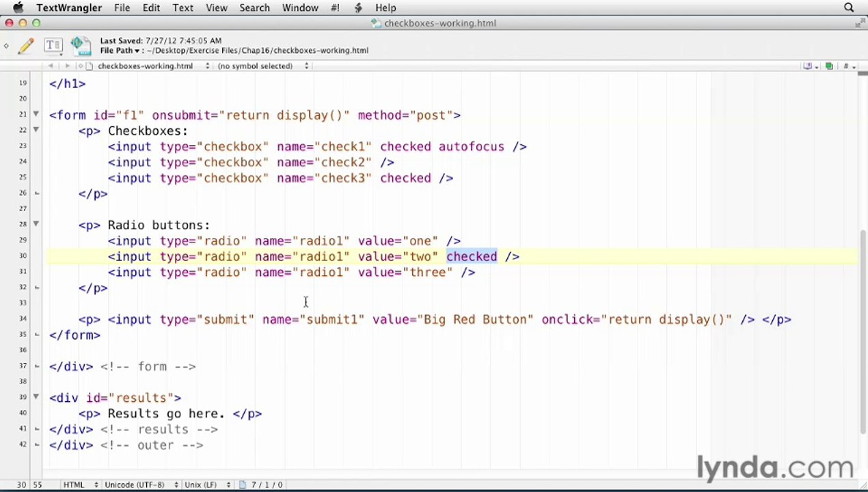Click the document icon in status bar
Viewport: 868px width, 492px height.
click(x=243, y=484)
